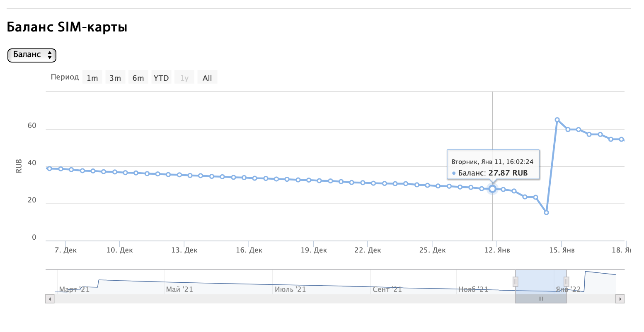Choose the YTD period range
The image size is (644, 332).
[161, 78]
